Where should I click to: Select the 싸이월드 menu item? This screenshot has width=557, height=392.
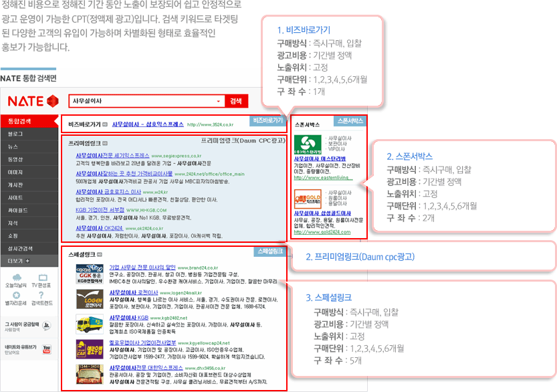29,211
